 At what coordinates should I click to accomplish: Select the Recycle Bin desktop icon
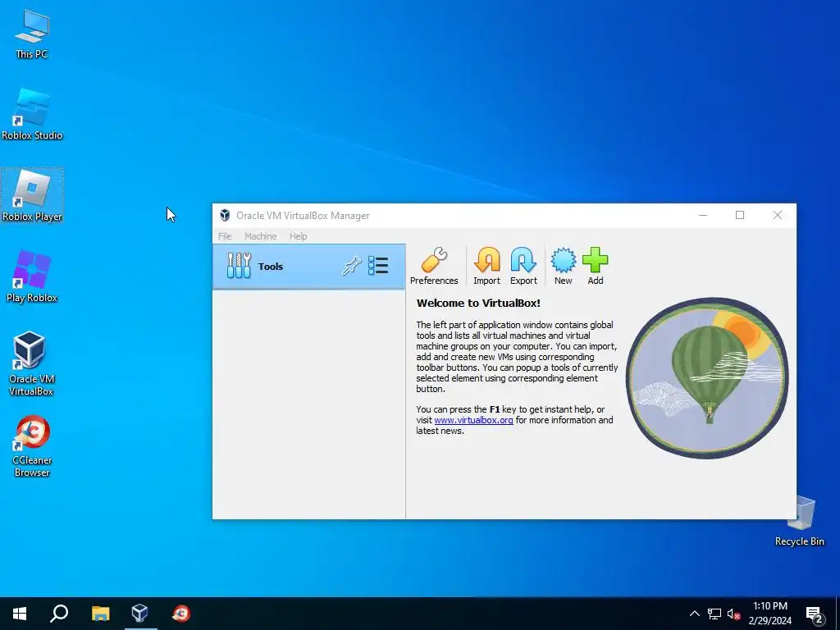[x=799, y=521]
